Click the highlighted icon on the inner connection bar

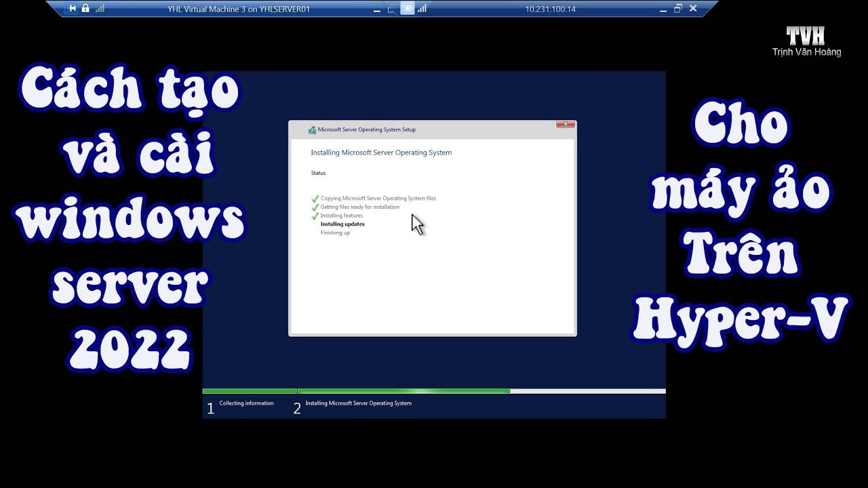[x=408, y=8]
